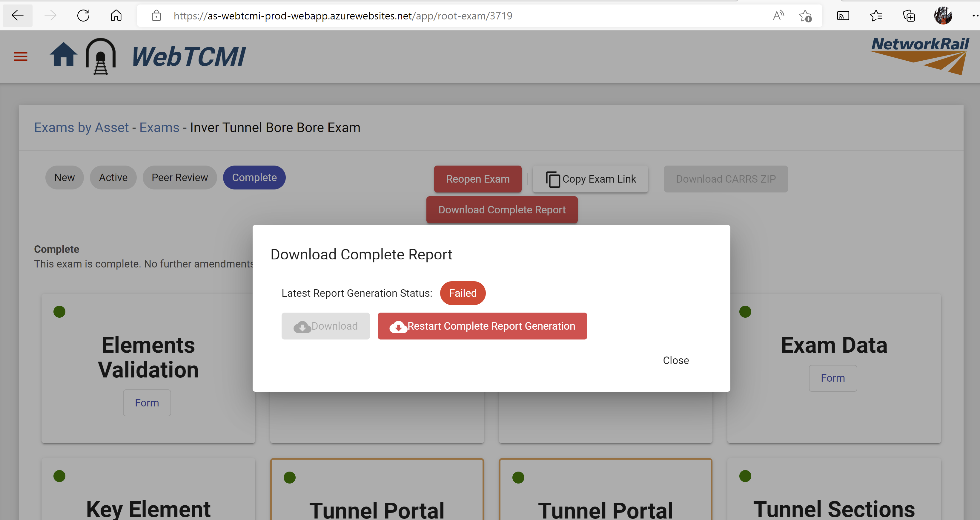Open the Exams by Asset breadcrumb
The height and width of the screenshot is (520, 980).
tap(82, 127)
